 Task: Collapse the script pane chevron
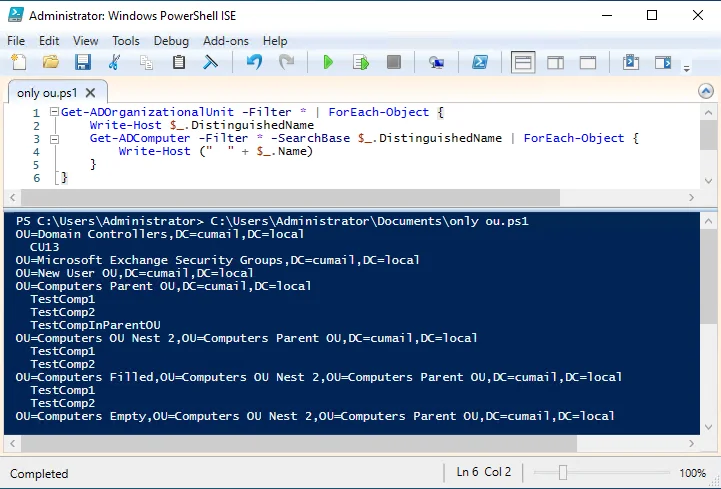click(x=706, y=91)
